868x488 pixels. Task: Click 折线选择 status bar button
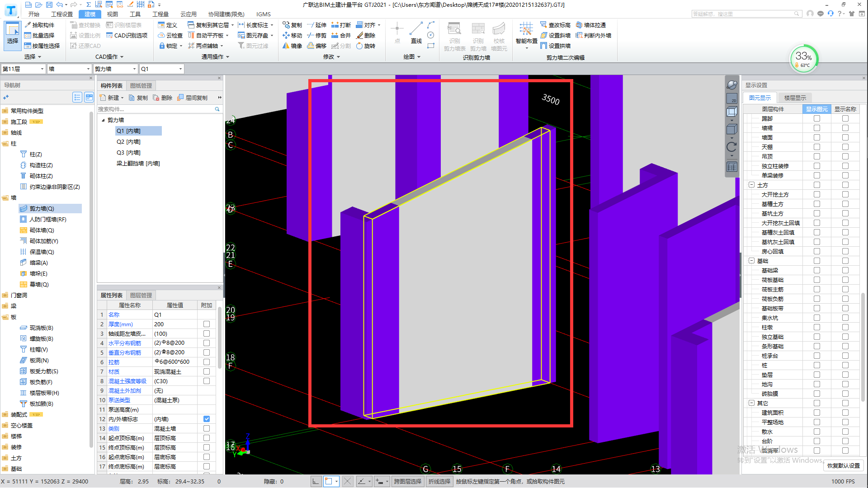coord(439,481)
